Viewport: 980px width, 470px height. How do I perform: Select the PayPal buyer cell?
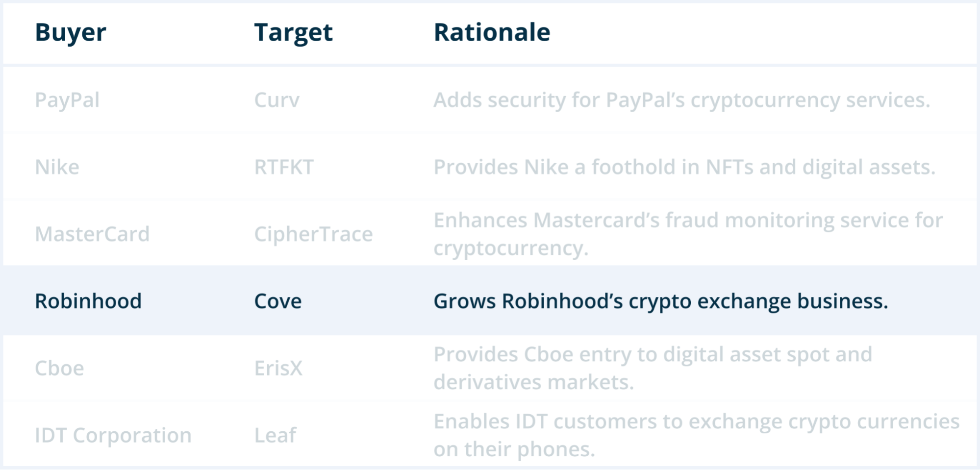tap(67, 100)
